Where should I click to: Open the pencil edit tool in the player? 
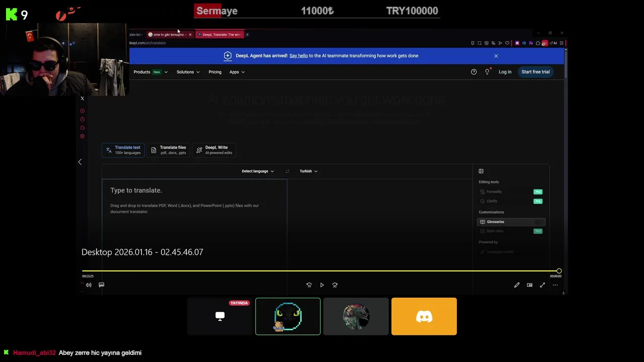[x=517, y=285]
